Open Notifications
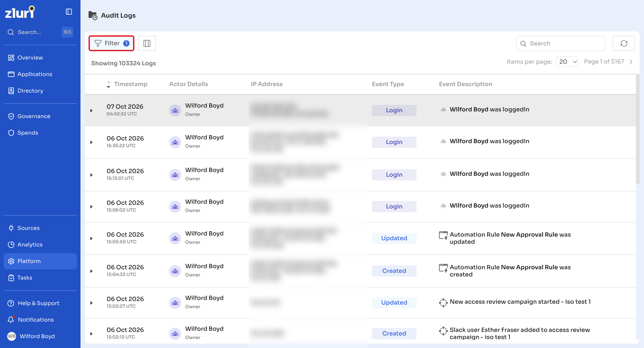The image size is (644, 348). [x=40, y=320]
